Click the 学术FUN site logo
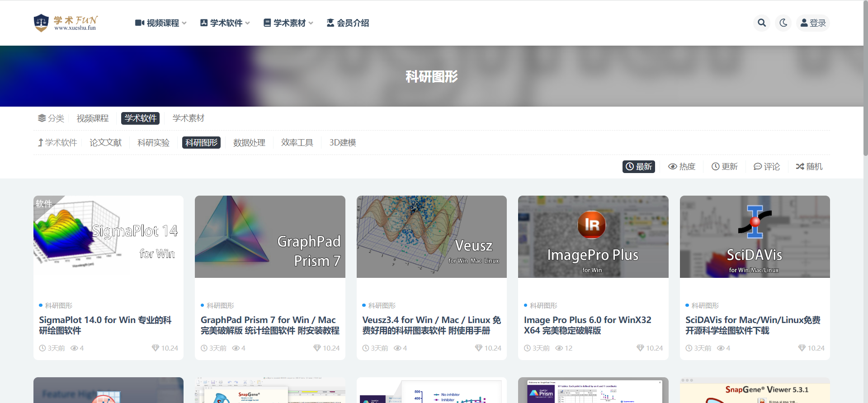Image resolution: width=868 pixels, height=403 pixels. [66, 23]
